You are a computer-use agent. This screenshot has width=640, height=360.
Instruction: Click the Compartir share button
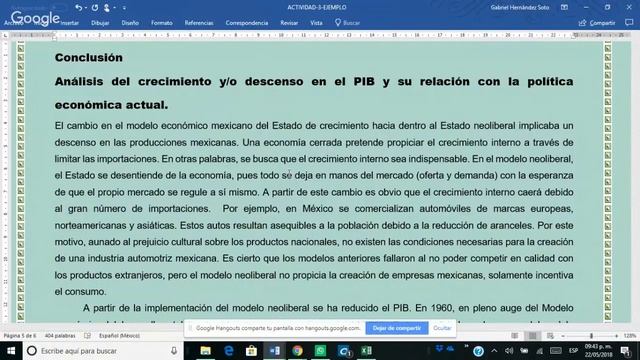pyautogui.click(x=597, y=23)
